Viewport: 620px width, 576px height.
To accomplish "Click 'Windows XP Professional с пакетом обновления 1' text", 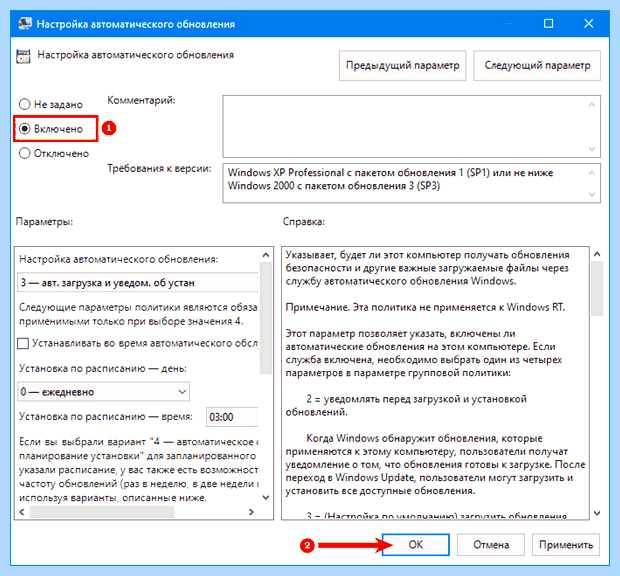I will (x=342, y=173).
